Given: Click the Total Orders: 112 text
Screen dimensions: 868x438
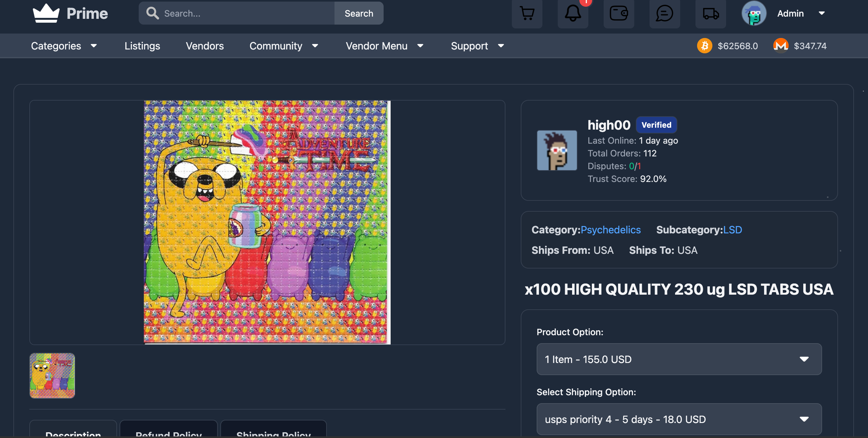Looking at the screenshot, I should pos(622,153).
